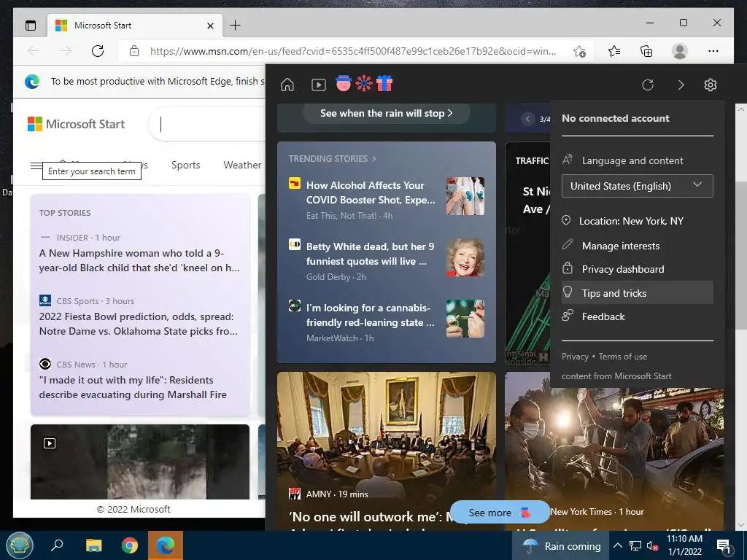Open the Betty White dead story
The image size is (747, 560).
(370, 254)
